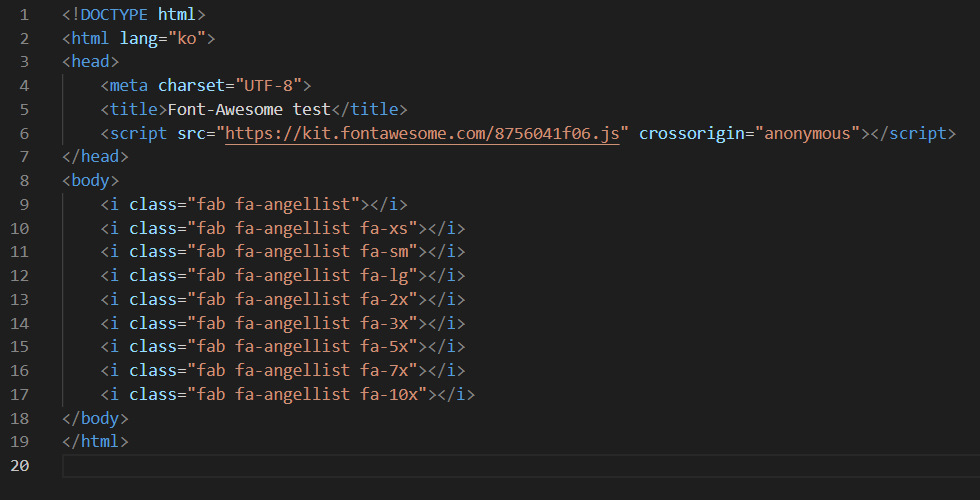Click the closing head tag on line 7

(x=95, y=156)
